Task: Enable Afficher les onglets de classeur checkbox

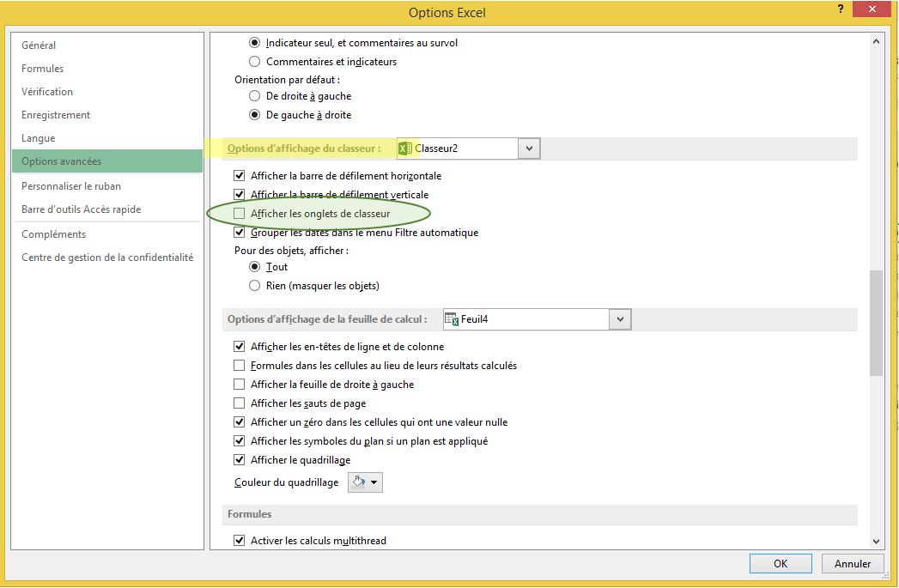Action: (x=240, y=214)
